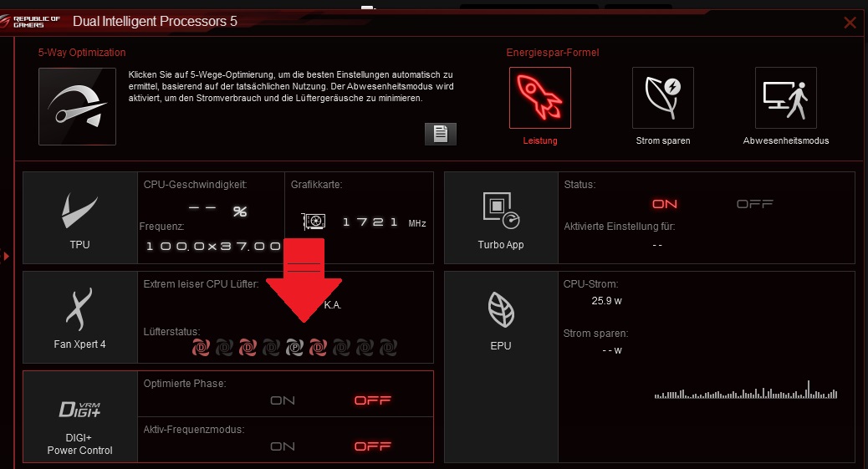The height and width of the screenshot is (469, 868).
Task: Expand the left side panel arrow
Action: (7, 257)
